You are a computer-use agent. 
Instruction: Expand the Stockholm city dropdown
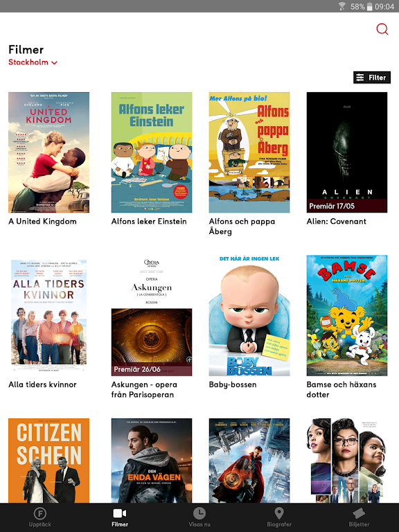coord(33,62)
